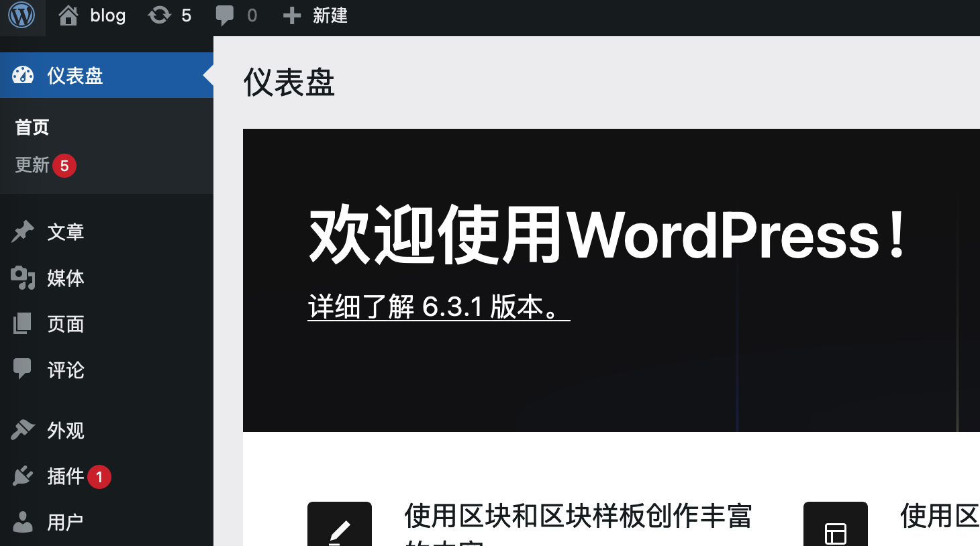The width and height of the screenshot is (980, 546).
Task: Click the person icon for 用户
Action: pos(23,522)
